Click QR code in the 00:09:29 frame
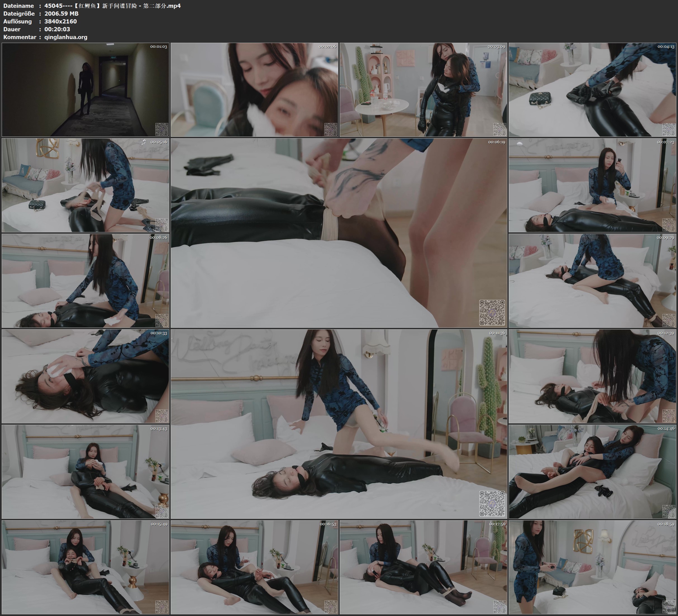The width and height of the screenshot is (678, 616). pos(669,321)
